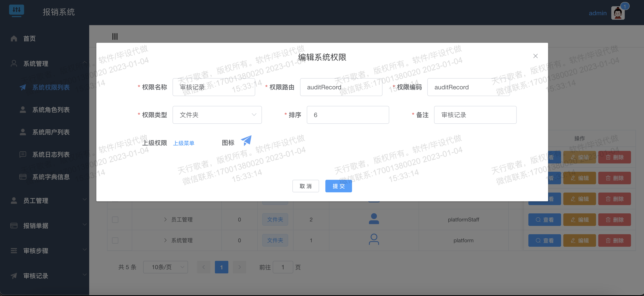644x296 pixels.
Task: Open 系统角色列表 in the sidebar
Action: point(51,110)
